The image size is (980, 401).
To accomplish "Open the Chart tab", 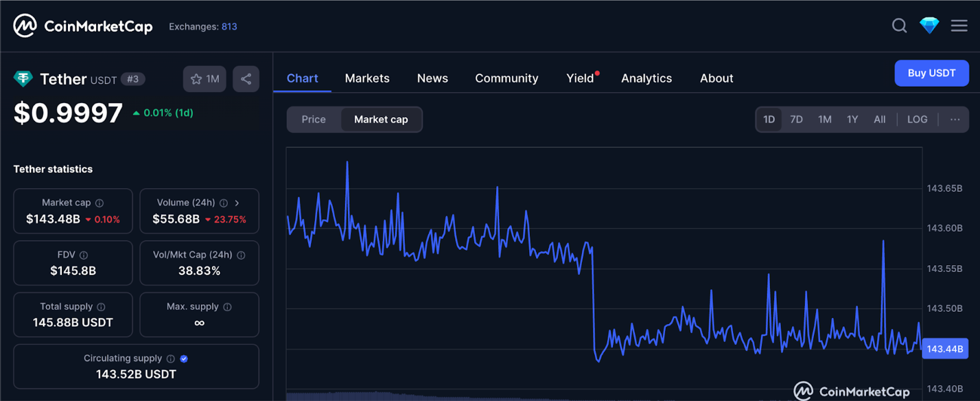I will (302, 78).
